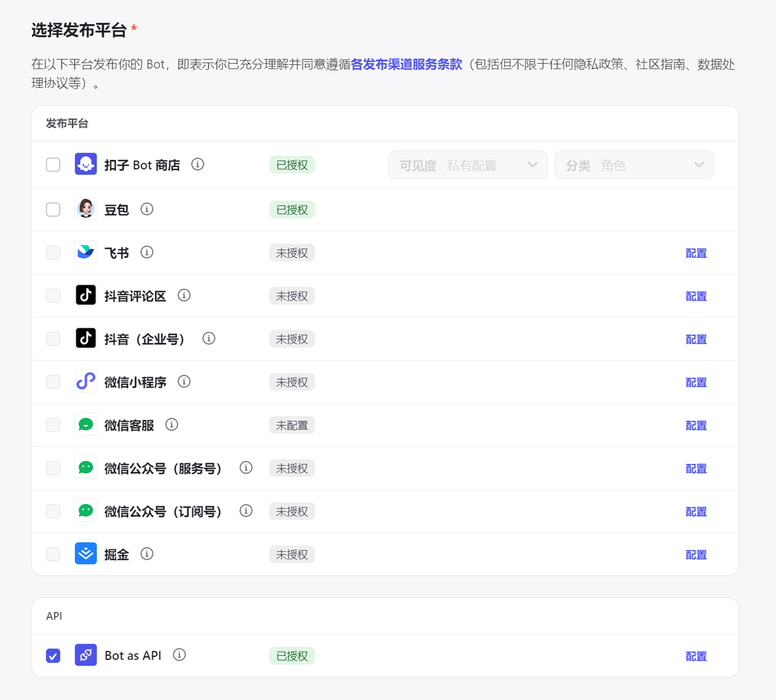This screenshot has height=700, width=776.
Task: Configure 微信客服 via 配置 link
Action: pyautogui.click(x=696, y=425)
